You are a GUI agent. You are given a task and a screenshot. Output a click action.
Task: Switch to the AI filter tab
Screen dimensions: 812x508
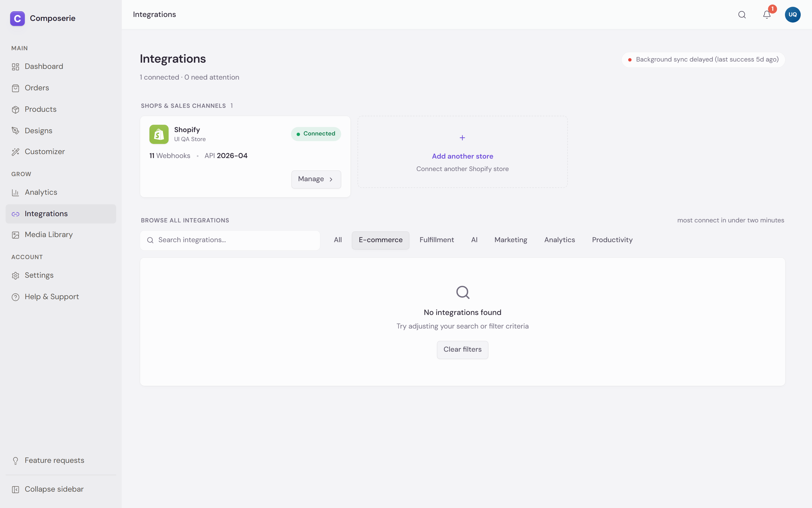[x=474, y=240]
